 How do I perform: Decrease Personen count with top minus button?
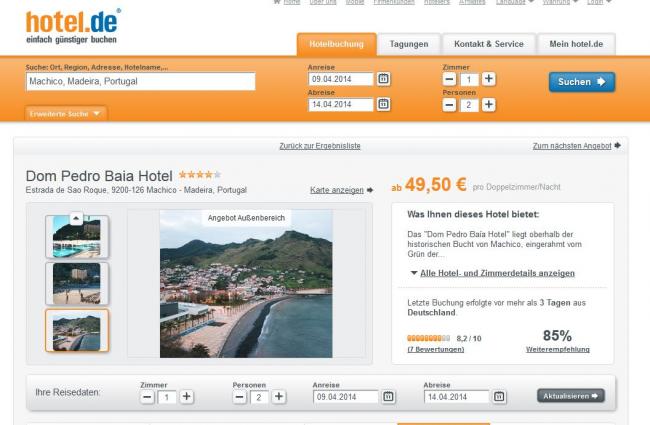[449, 104]
